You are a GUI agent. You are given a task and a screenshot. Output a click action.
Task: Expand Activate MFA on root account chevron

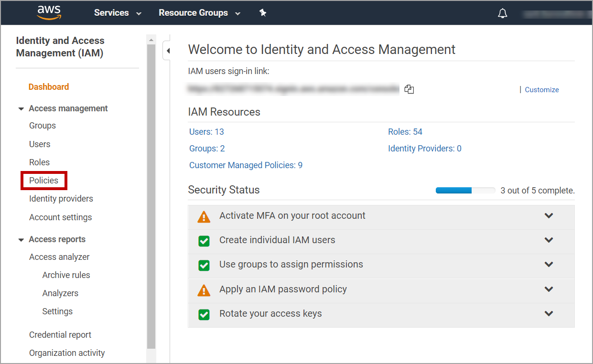(549, 216)
